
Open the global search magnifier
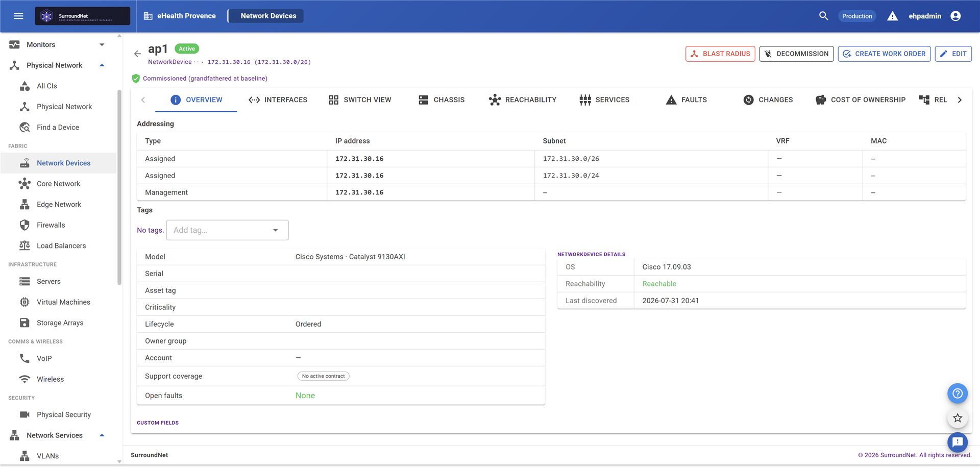point(823,16)
